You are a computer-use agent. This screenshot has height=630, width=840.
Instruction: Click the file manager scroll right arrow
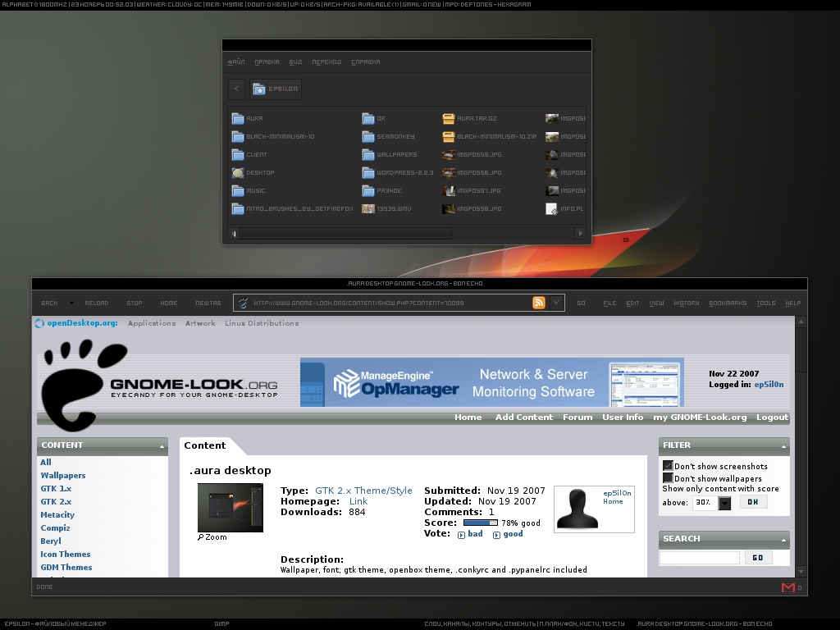(580, 234)
